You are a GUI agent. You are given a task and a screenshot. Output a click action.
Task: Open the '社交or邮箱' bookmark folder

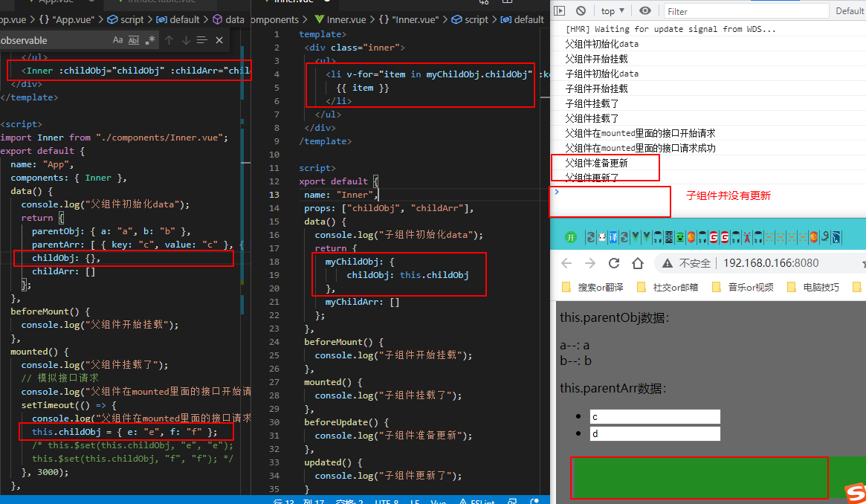(x=668, y=287)
